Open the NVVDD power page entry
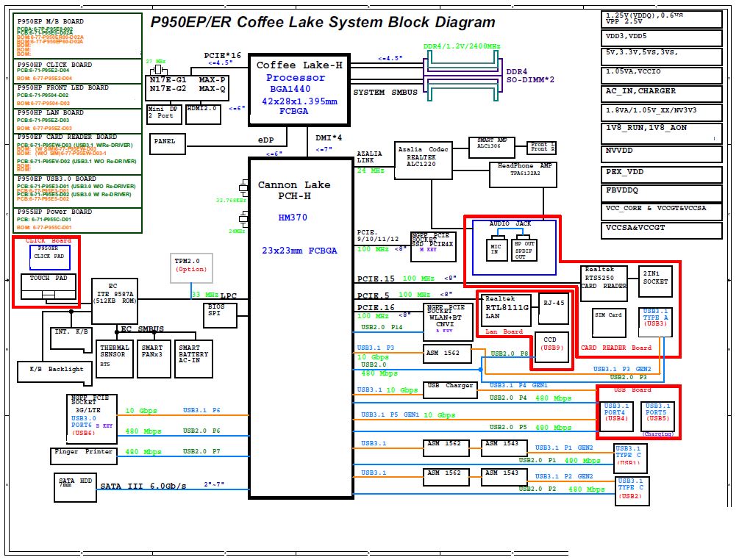Screen dimensions: 739x560 tap(661, 154)
